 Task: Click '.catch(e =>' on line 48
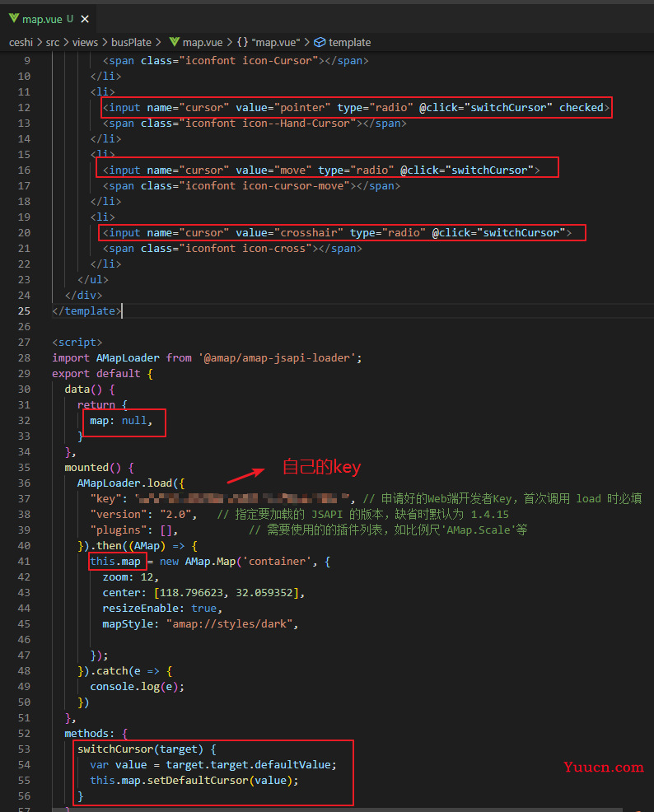(124, 670)
